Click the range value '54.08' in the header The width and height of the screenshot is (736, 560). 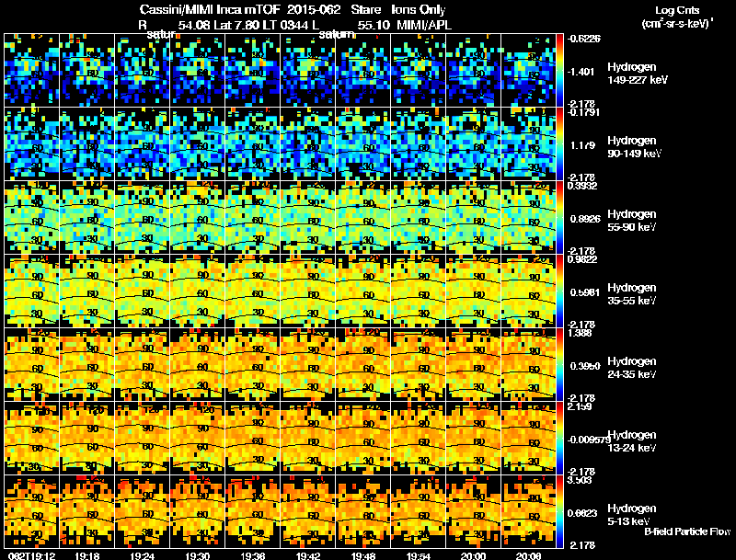coord(194,25)
